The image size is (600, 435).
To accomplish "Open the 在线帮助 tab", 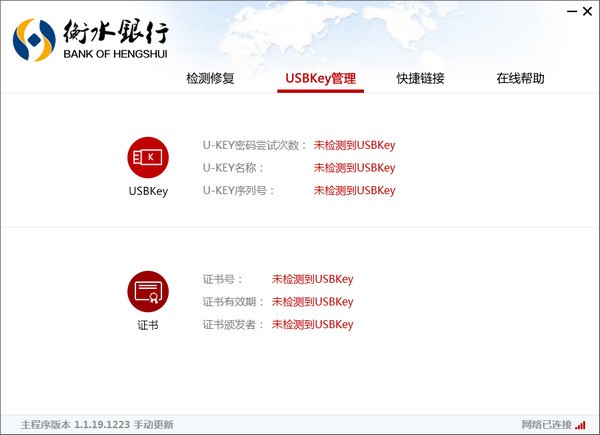I will (520, 78).
